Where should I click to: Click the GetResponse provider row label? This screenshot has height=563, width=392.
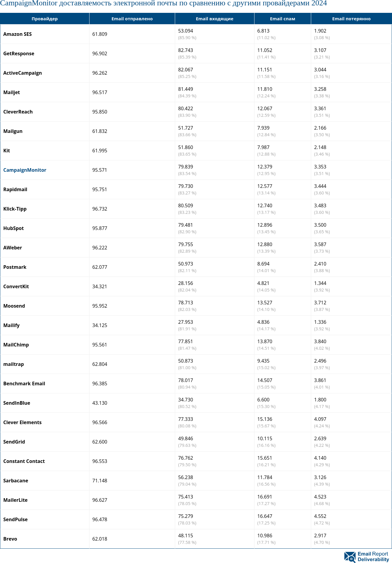point(19,53)
